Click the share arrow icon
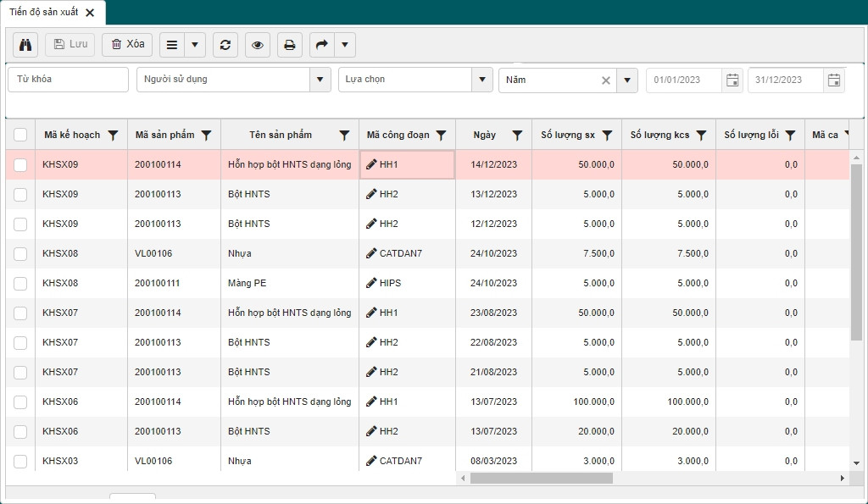868x504 pixels. click(321, 44)
